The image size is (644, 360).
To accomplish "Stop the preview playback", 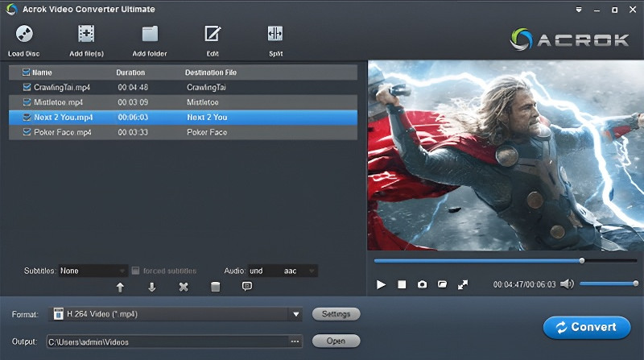I will point(402,284).
